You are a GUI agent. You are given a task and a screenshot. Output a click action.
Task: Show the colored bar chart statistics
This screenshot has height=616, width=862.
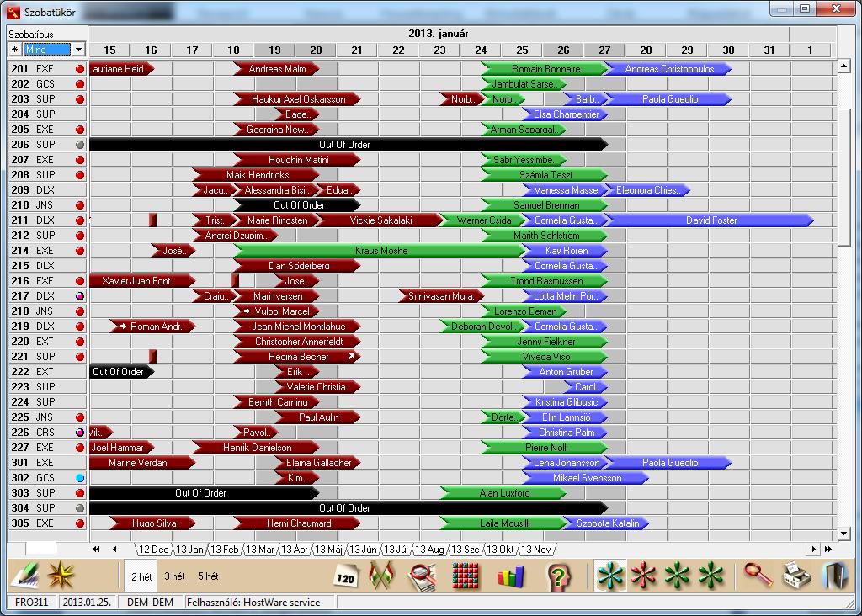[x=511, y=576]
